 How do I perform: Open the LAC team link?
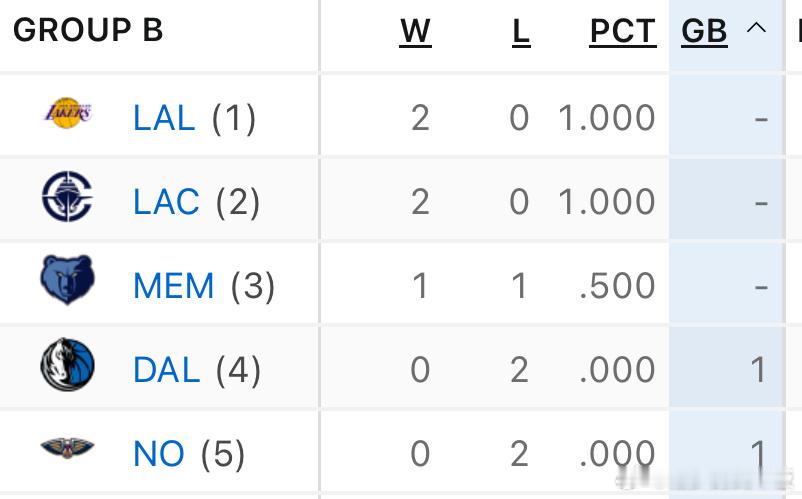[166, 203]
